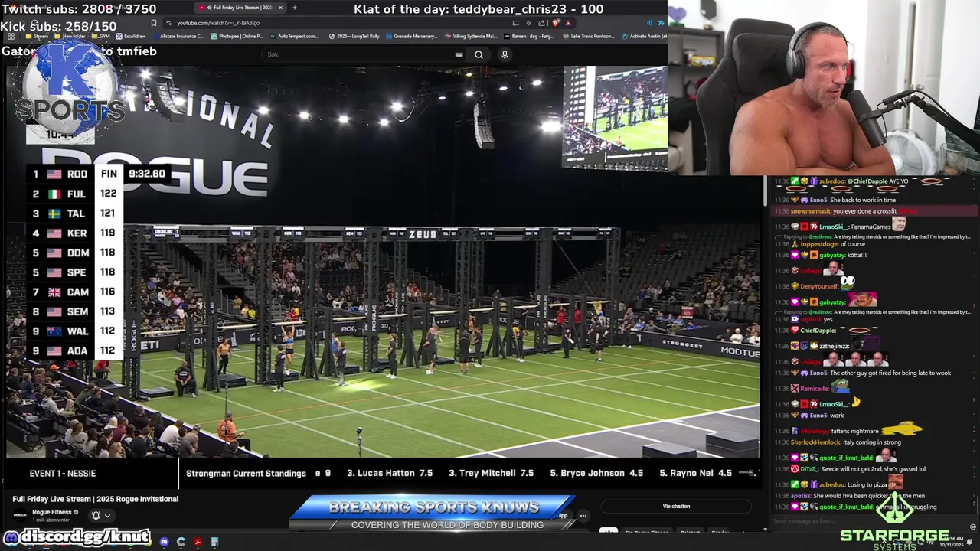Open the New folder bookmarks folder
Screen dimensions: 980x551
click(70, 36)
